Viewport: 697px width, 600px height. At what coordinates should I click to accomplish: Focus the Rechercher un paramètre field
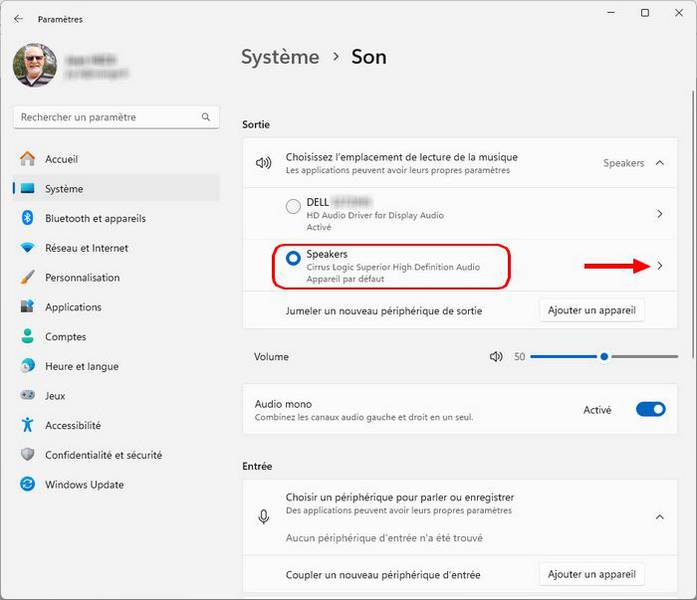point(116,117)
